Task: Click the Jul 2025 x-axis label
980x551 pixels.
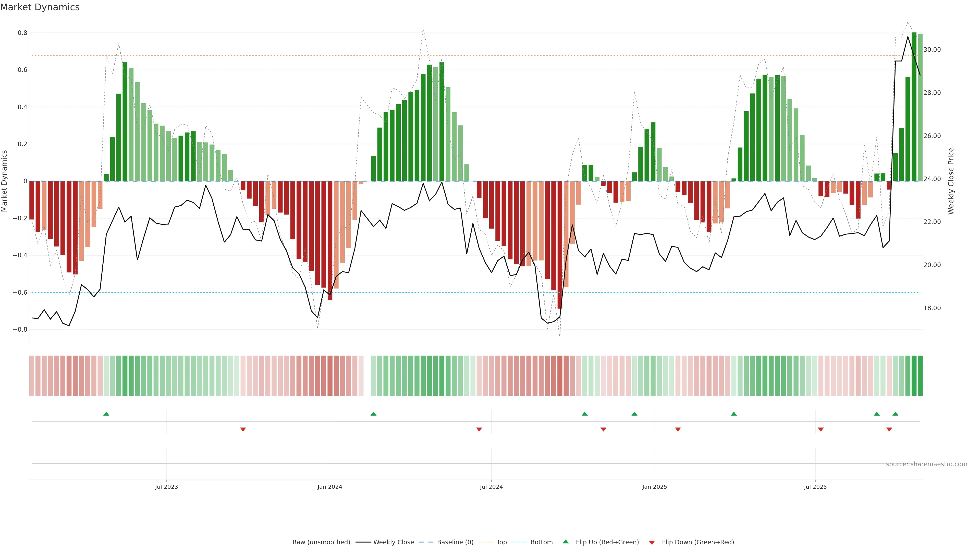Action: click(815, 487)
